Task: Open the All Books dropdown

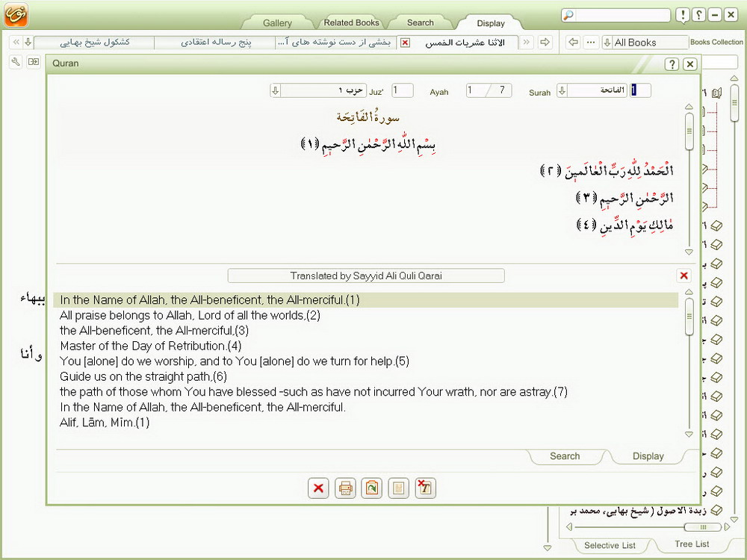Action: click(607, 43)
